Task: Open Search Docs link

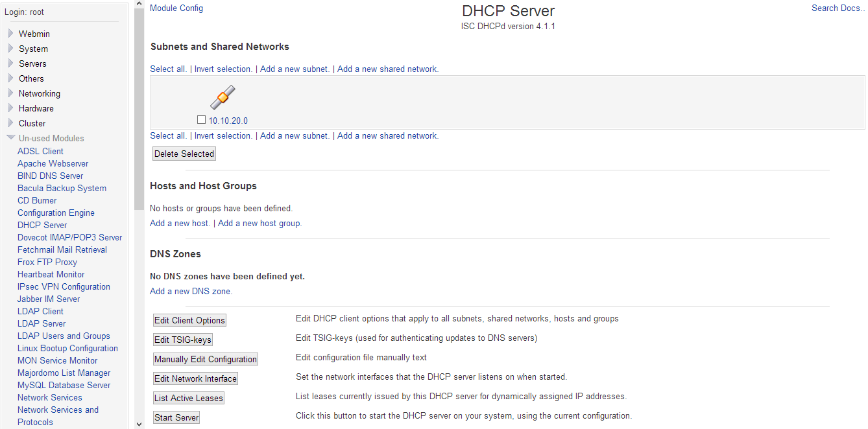Action: [837, 8]
